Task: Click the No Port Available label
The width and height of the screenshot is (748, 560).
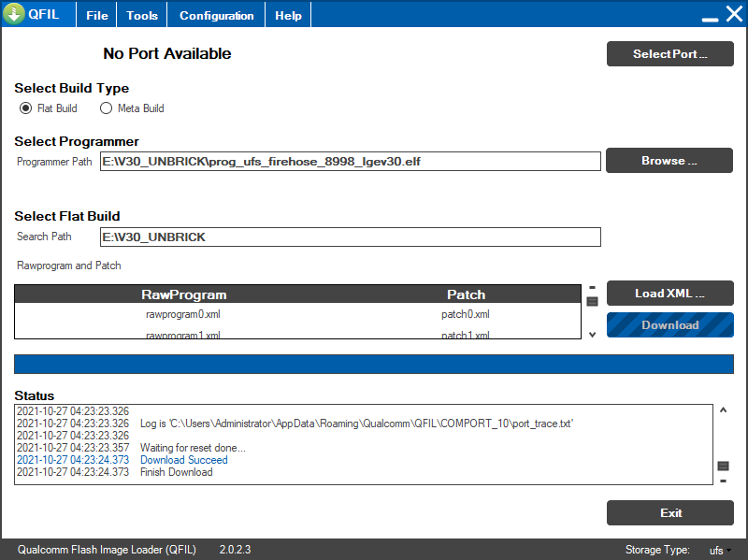Action: click(167, 53)
